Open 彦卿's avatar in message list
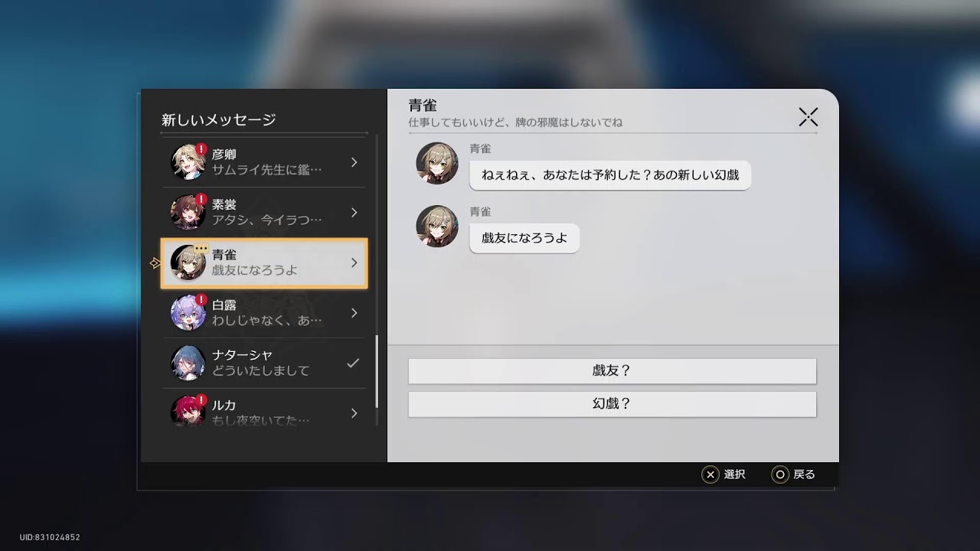The width and height of the screenshot is (980, 551). (x=188, y=161)
